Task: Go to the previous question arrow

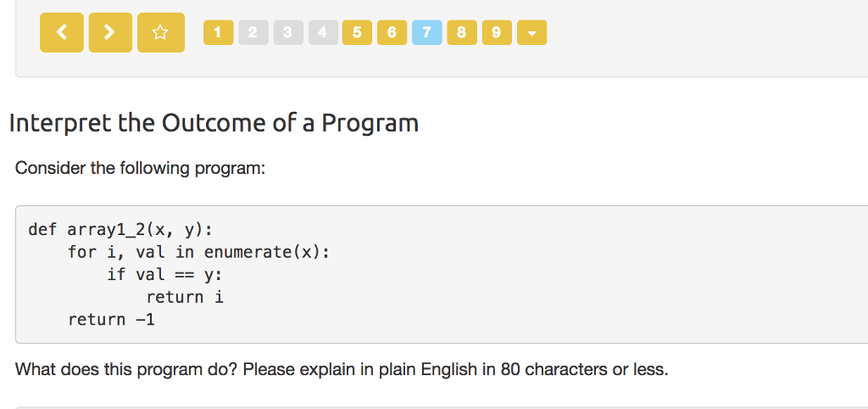Action: [x=62, y=33]
